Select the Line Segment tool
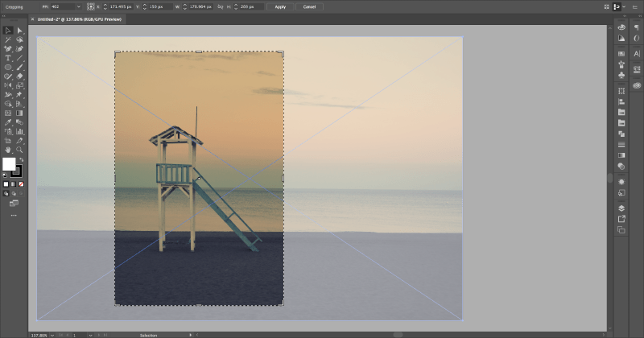644x338 pixels. (x=19, y=58)
